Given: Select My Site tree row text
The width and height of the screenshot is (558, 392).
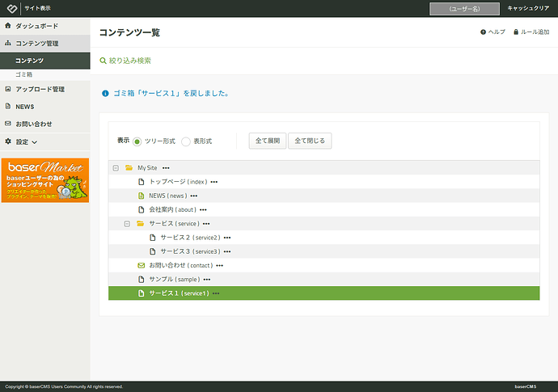Looking at the screenshot, I should 147,168.
